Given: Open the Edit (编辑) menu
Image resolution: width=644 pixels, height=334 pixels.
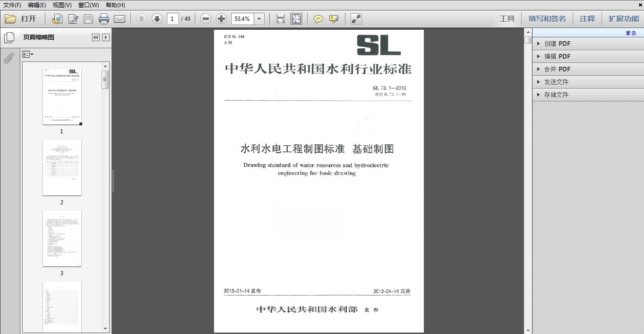Looking at the screenshot, I should coord(37,5).
